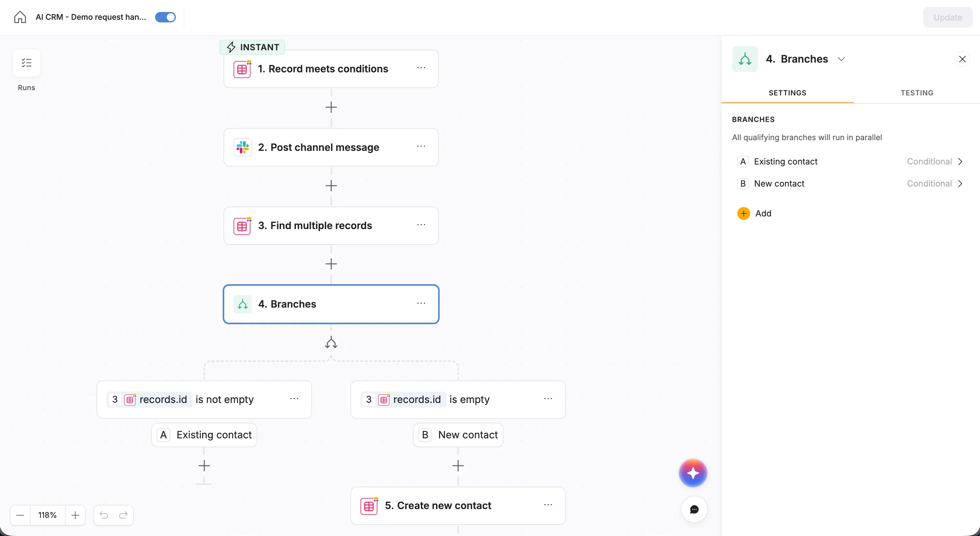The height and width of the screenshot is (536, 980).
Task: Click the plus to add step after Find multiple records
Action: (331, 264)
